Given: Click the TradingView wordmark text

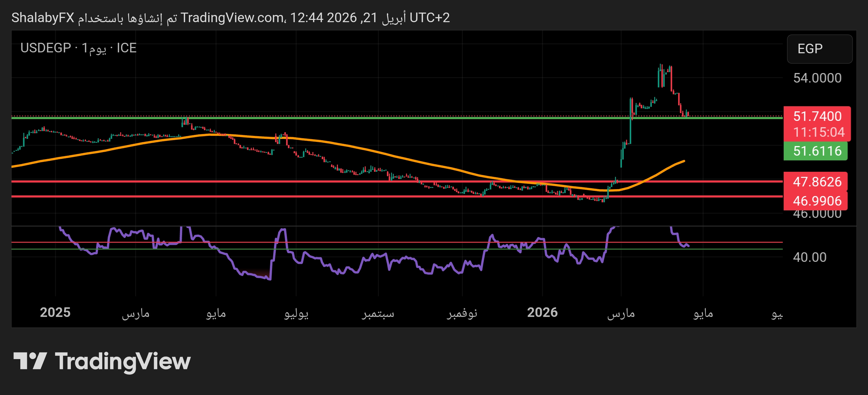Looking at the screenshot, I should pos(123,361).
